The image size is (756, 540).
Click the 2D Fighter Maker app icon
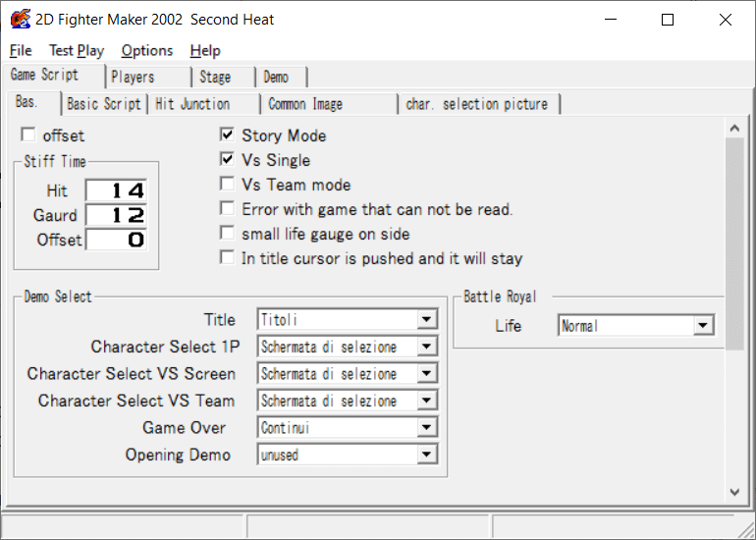click(x=21, y=20)
